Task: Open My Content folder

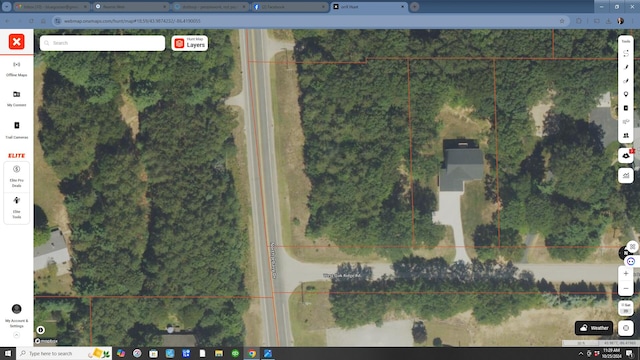Action: pos(16,99)
